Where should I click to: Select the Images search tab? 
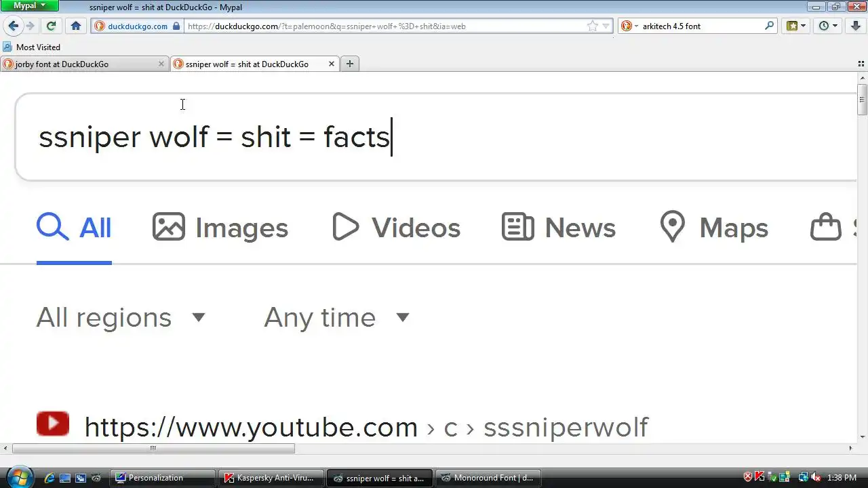coord(220,228)
